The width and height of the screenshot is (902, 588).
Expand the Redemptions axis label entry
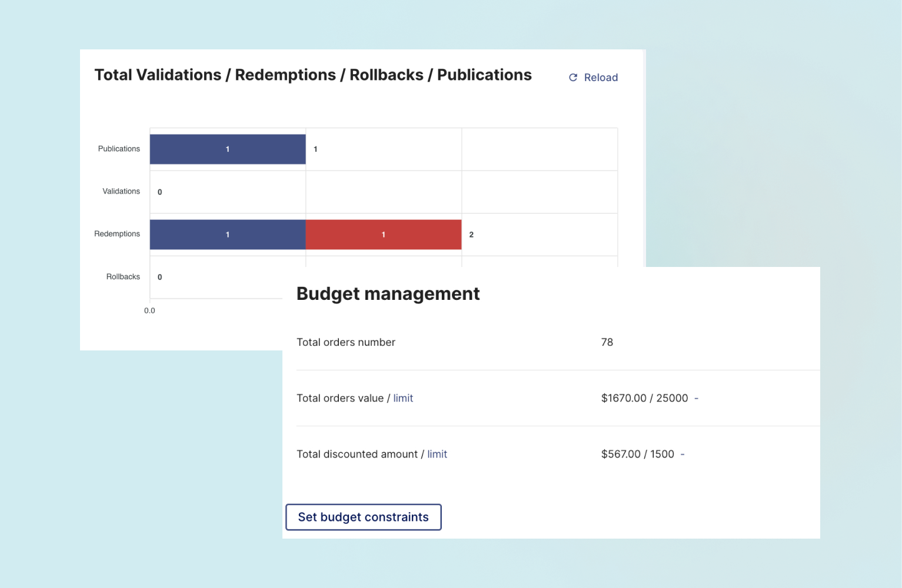click(117, 234)
